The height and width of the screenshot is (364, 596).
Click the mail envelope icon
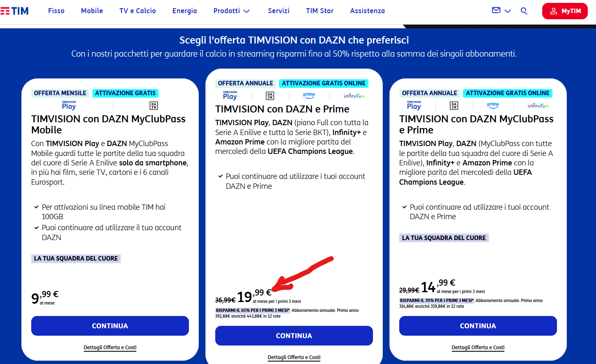(x=496, y=11)
